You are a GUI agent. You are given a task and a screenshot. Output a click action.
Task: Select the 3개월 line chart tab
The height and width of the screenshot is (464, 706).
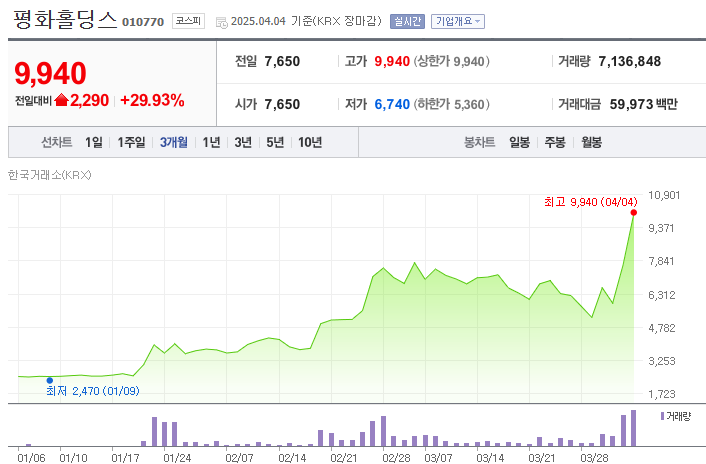tap(173, 142)
